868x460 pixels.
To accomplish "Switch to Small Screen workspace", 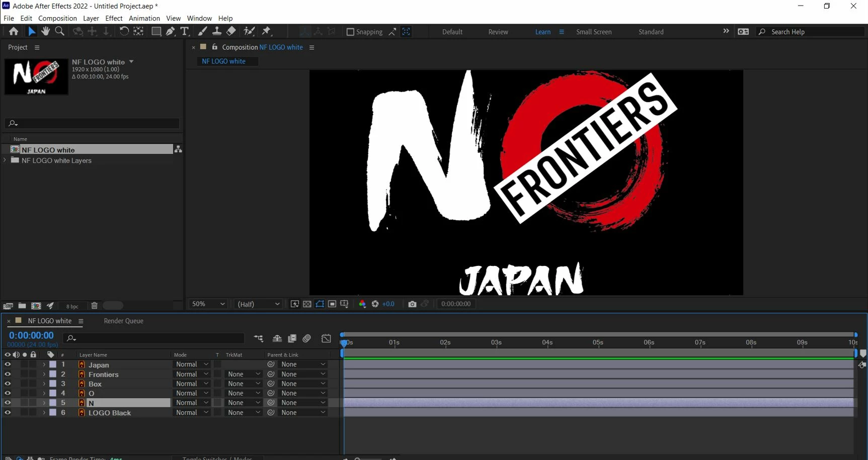I will 594,32.
